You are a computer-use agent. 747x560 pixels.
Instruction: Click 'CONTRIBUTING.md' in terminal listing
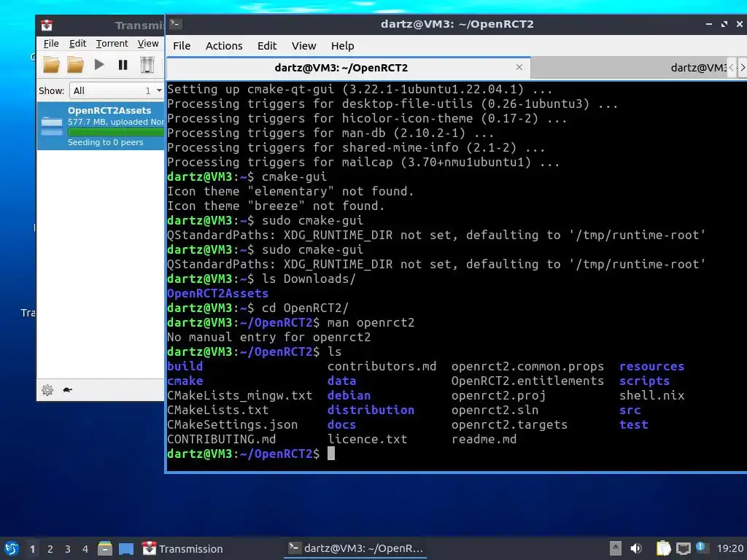click(222, 439)
